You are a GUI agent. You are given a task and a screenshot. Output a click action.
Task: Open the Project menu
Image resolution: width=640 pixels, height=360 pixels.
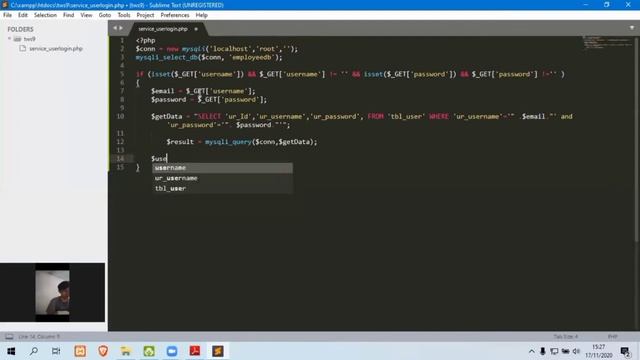click(145, 15)
